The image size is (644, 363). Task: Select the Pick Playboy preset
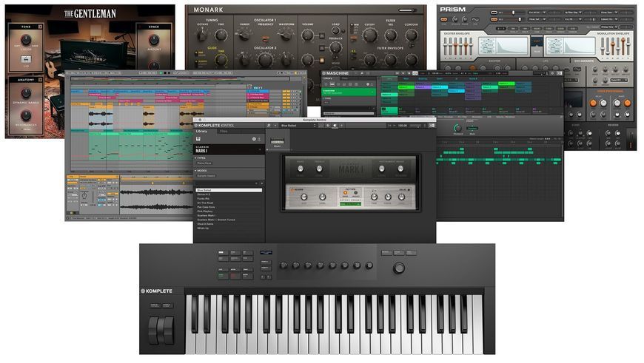click(205, 211)
